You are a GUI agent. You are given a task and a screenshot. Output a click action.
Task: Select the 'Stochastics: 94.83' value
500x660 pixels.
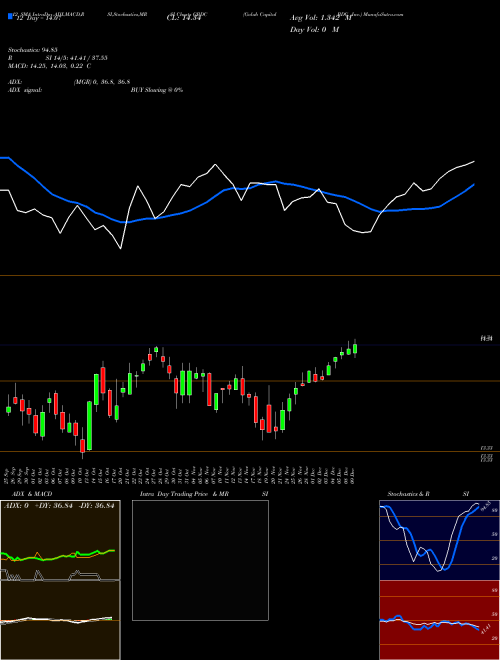32,51
